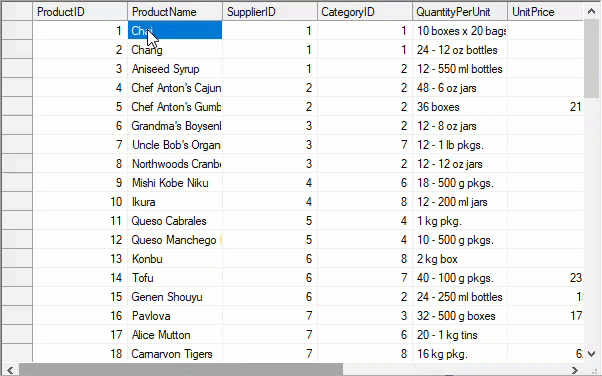Select the Mishi Kobe Niku cell

[175, 182]
